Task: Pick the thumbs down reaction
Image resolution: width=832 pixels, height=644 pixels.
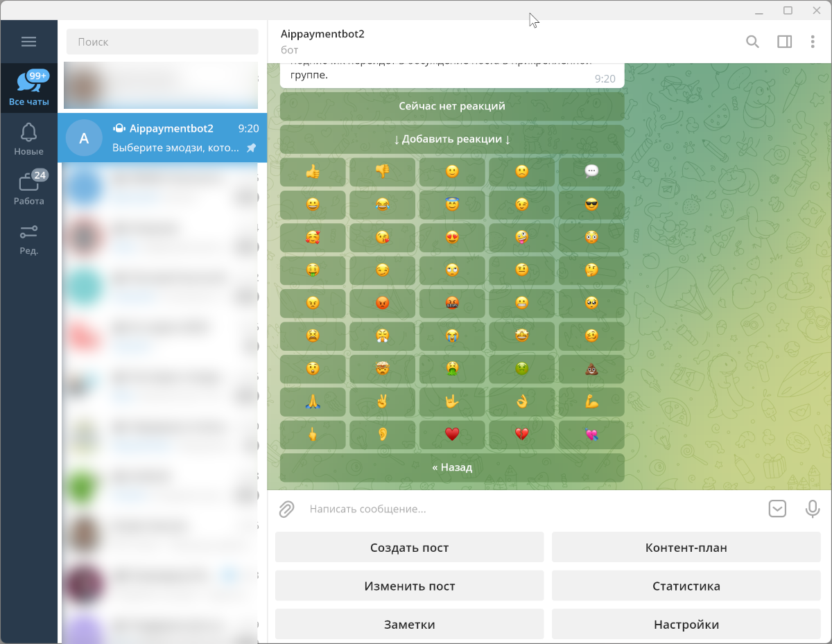Action: click(x=383, y=172)
